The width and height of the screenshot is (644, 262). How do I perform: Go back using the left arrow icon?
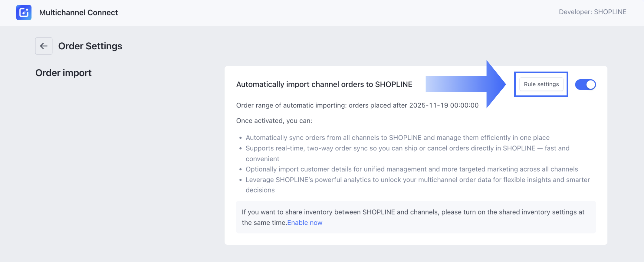click(x=44, y=46)
